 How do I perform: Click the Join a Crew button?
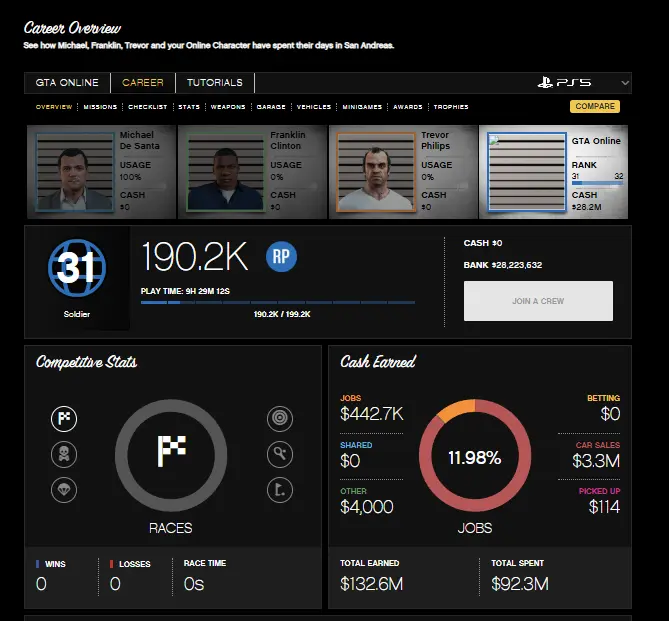(x=538, y=301)
